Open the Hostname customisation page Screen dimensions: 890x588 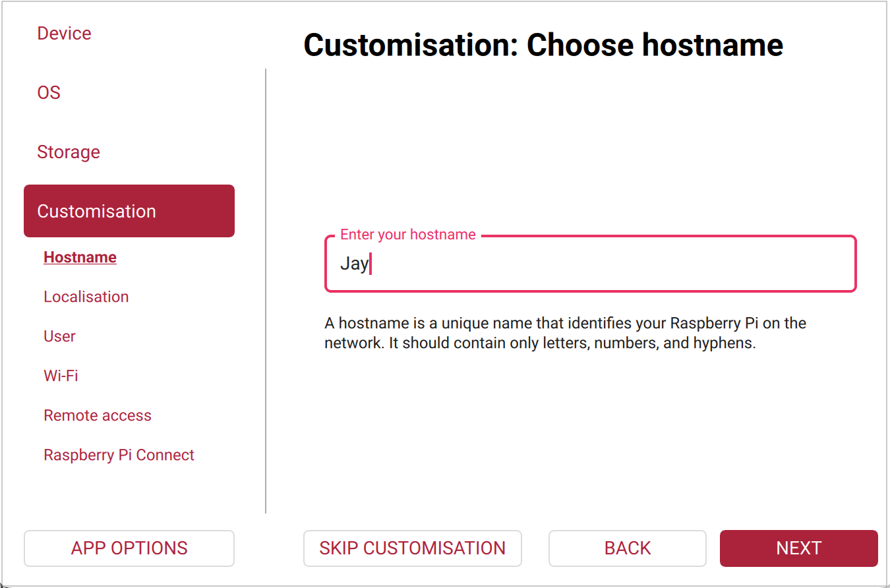tap(80, 257)
